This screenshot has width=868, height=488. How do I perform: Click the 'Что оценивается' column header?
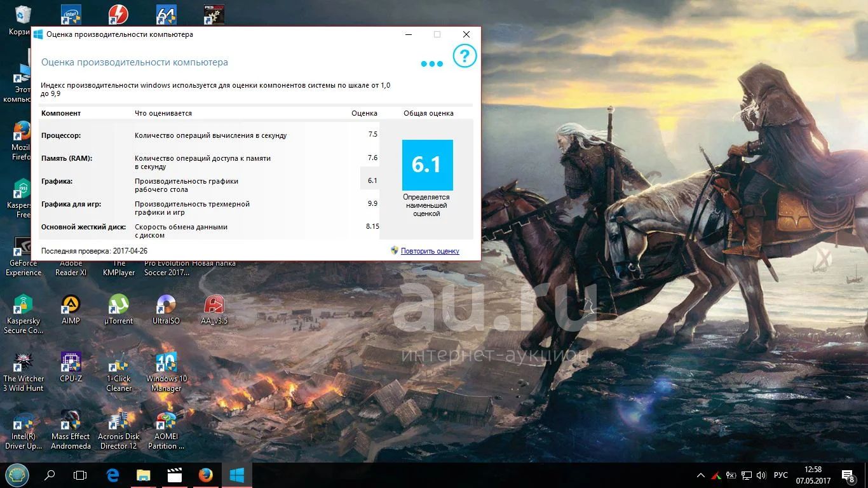pyautogui.click(x=163, y=113)
